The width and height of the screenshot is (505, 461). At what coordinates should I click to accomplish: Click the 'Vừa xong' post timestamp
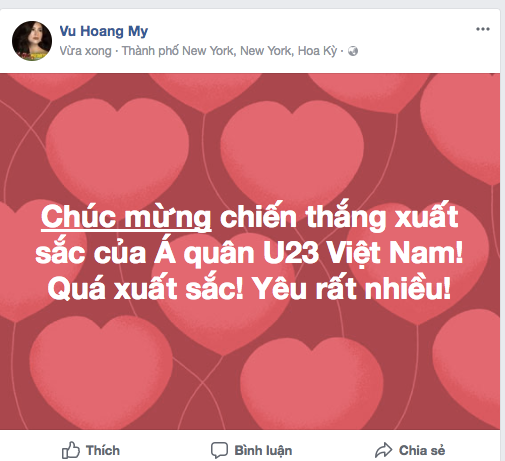(85, 51)
